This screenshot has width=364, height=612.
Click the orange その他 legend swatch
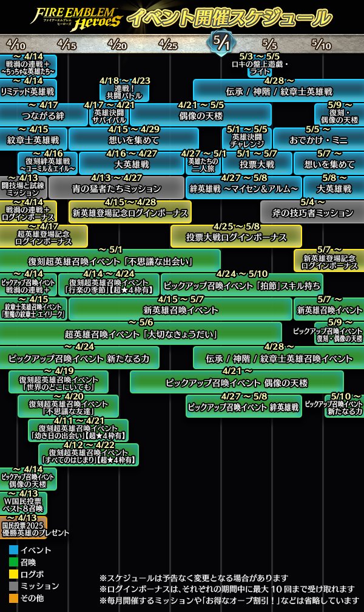coord(14,598)
